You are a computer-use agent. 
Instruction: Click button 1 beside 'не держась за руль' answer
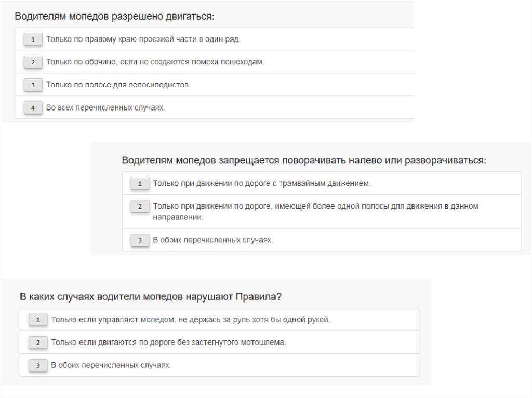pyautogui.click(x=38, y=320)
